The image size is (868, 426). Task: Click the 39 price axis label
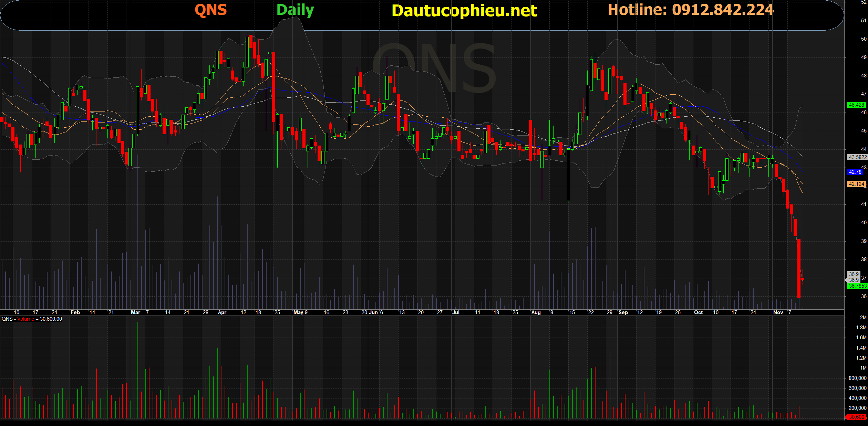click(864, 241)
